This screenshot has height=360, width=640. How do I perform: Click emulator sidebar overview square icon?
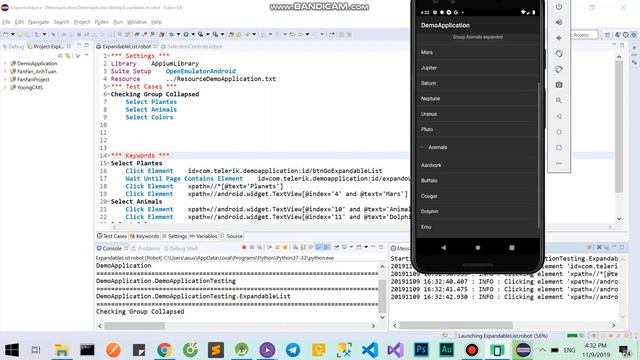point(559,147)
